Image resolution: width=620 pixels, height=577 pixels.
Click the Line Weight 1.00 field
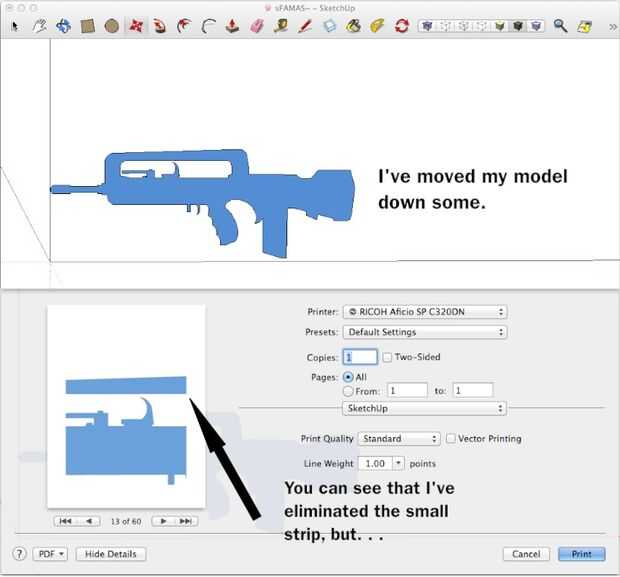pos(376,463)
